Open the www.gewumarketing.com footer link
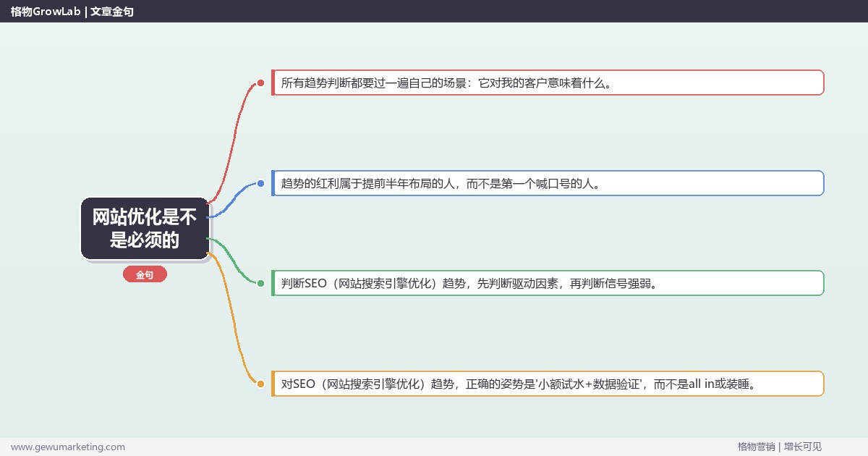The height and width of the screenshot is (456, 868). (x=68, y=447)
